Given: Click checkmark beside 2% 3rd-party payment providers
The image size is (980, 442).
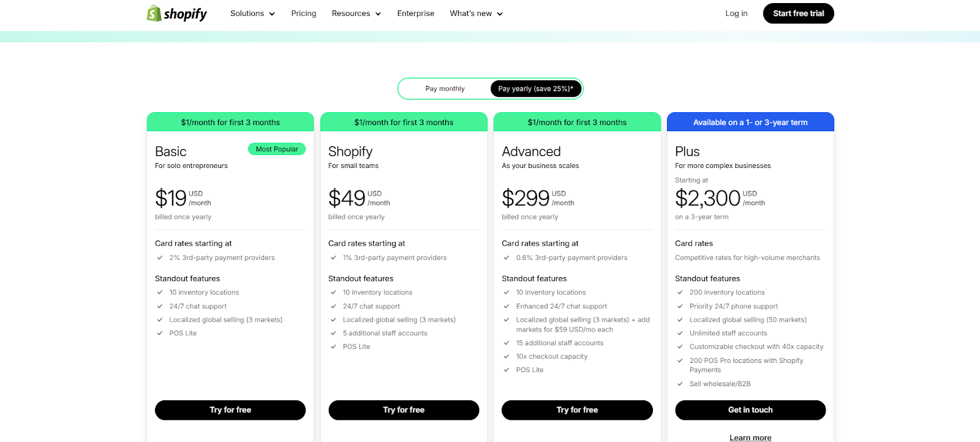Looking at the screenshot, I should 160,258.
